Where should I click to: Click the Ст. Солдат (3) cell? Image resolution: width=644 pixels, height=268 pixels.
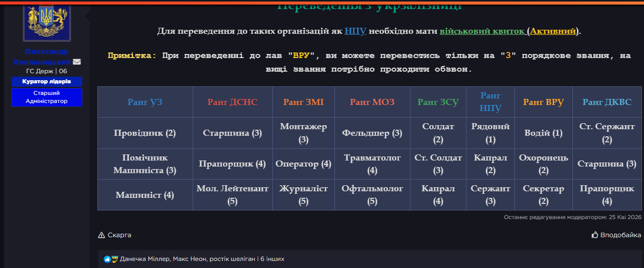coord(438,164)
